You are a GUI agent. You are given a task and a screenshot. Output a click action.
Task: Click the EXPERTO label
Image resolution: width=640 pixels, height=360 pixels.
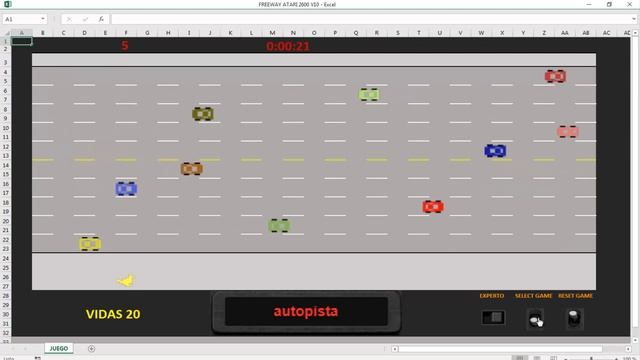click(492, 296)
